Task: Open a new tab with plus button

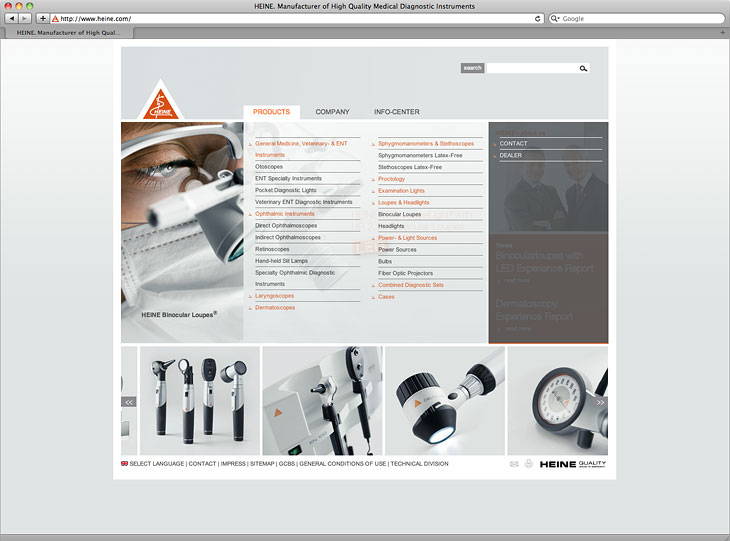Action: coord(723,33)
